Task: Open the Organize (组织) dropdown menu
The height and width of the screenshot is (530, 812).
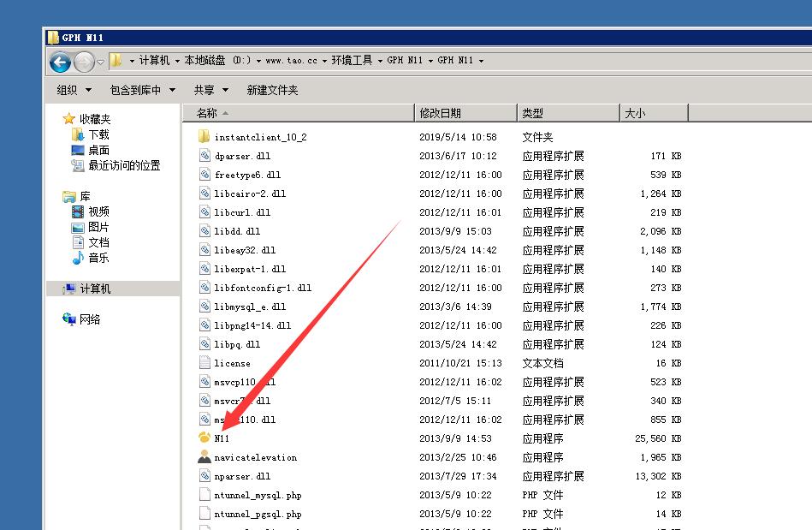Action: coord(73,90)
